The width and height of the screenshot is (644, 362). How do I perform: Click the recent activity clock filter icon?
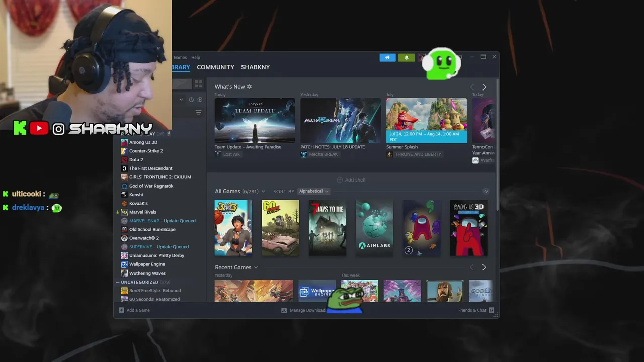(191, 100)
